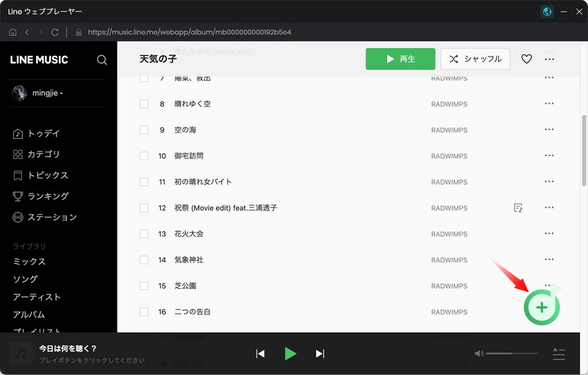588x375 pixels.
Task: Click the track list vertical scrollbar
Action: click(584, 151)
